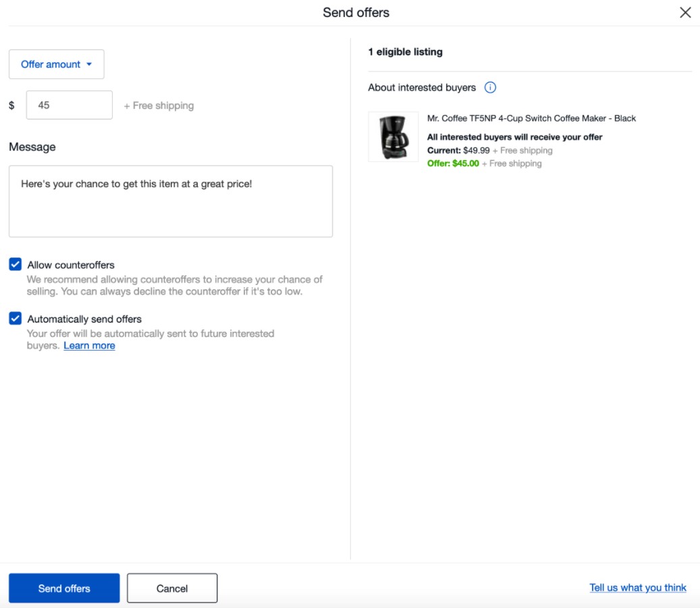The image size is (700, 608).
Task: Click info icon next to interested buyers
Action: [490, 88]
